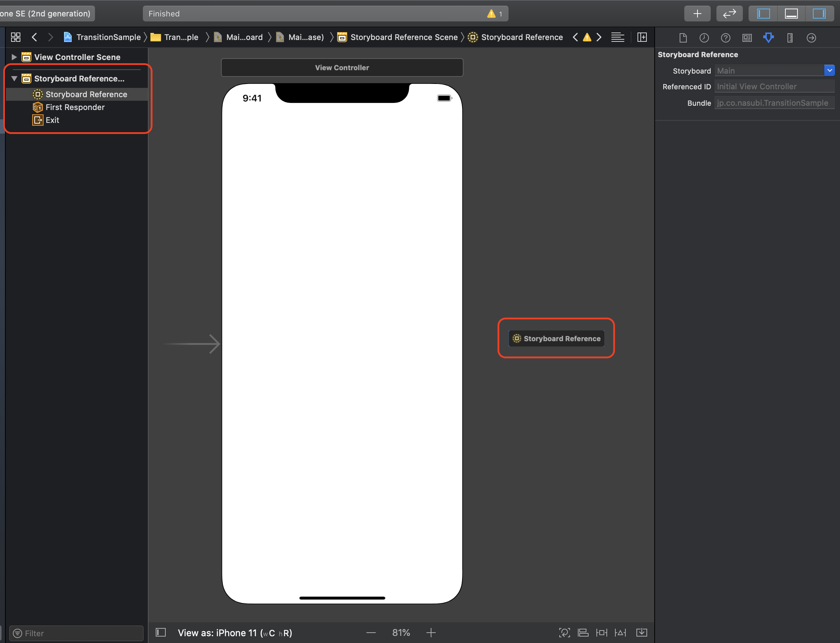The image size is (840, 643).
Task: Click the 81% zoom level
Action: click(401, 633)
